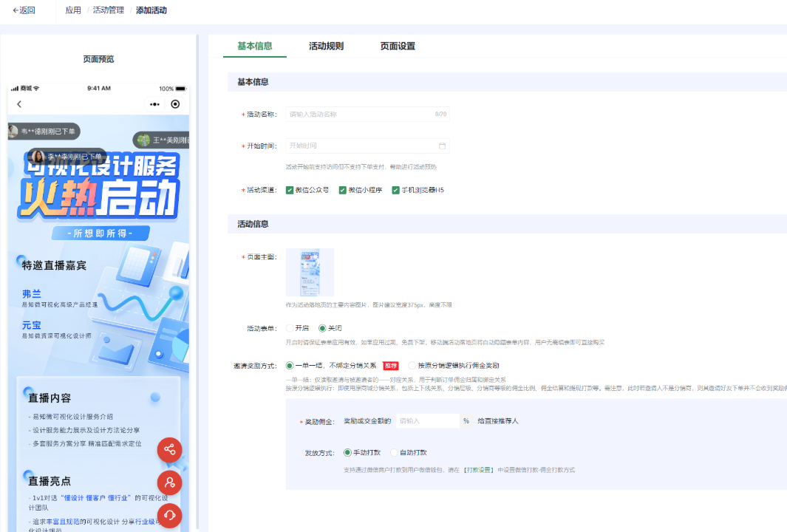Click the red share floating icon

tap(169, 449)
